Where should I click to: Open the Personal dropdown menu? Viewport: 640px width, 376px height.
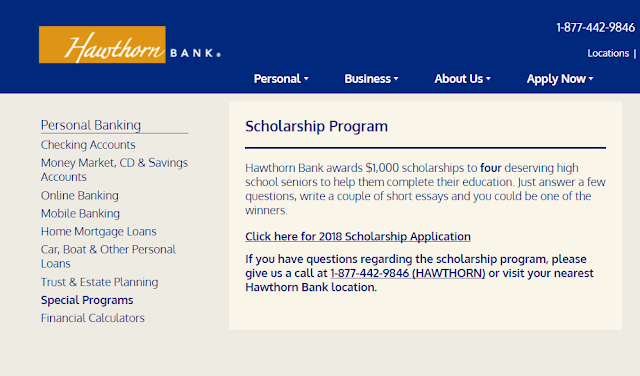point(281,79)
